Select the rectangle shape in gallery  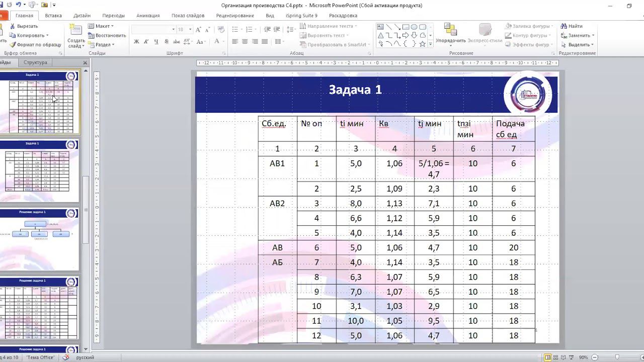[x=406, y=27]
